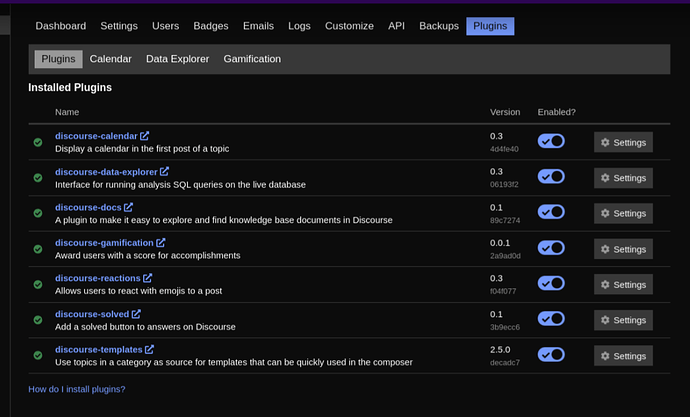The image size is (690, 417).
Task: Click green status check for discourse-reactions
Action: click(38, 285)
